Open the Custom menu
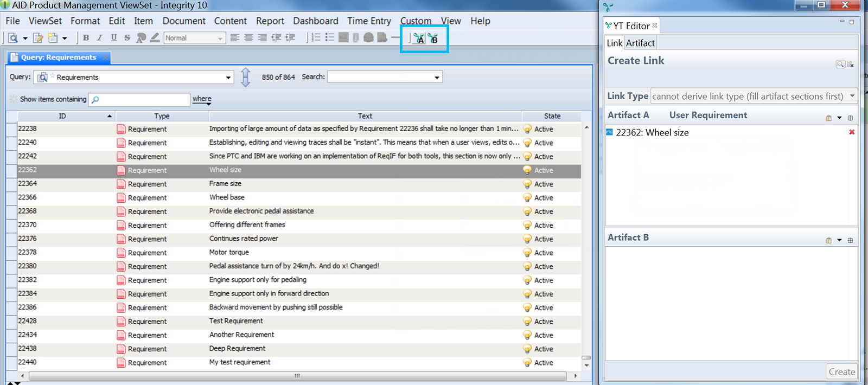This screenshot has width=868, height=385. click(416, 21)
